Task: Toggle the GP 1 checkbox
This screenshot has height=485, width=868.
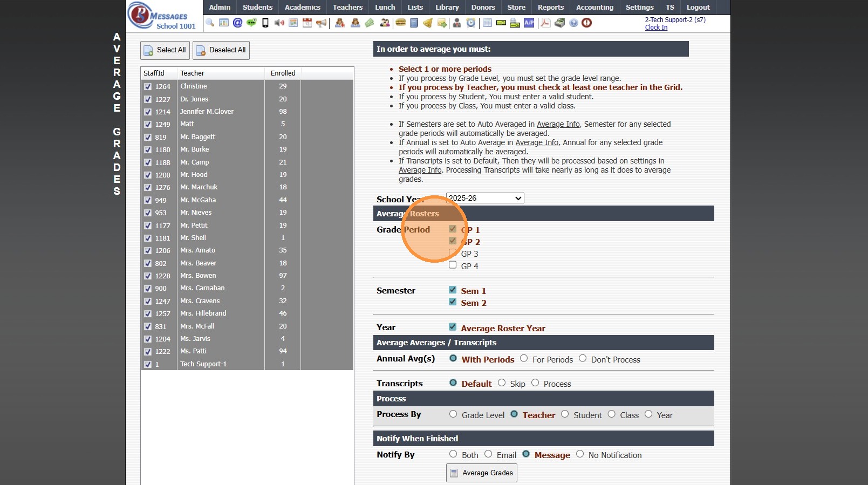Action: click(x=453, y=229)
